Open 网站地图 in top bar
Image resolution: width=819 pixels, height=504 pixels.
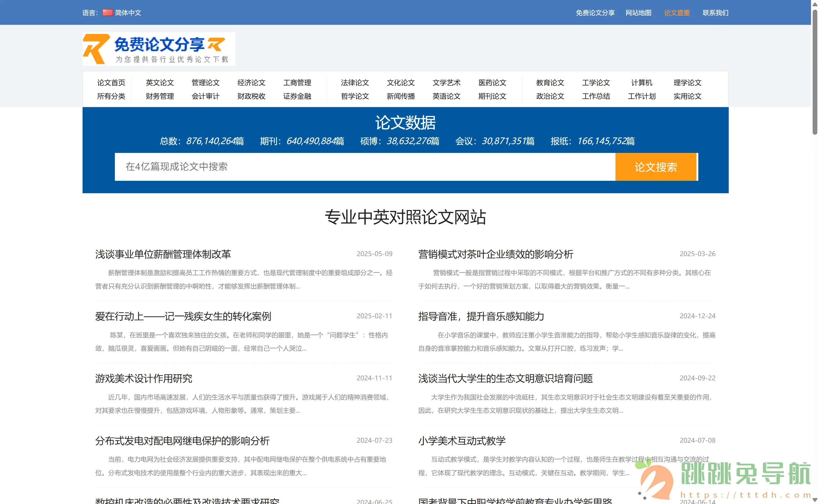point(638,13)
